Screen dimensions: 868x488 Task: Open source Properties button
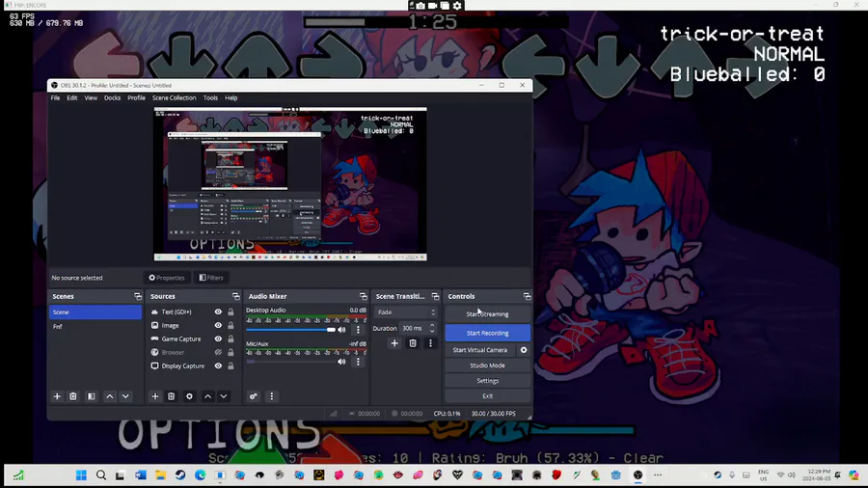click(x=167, y=278)
